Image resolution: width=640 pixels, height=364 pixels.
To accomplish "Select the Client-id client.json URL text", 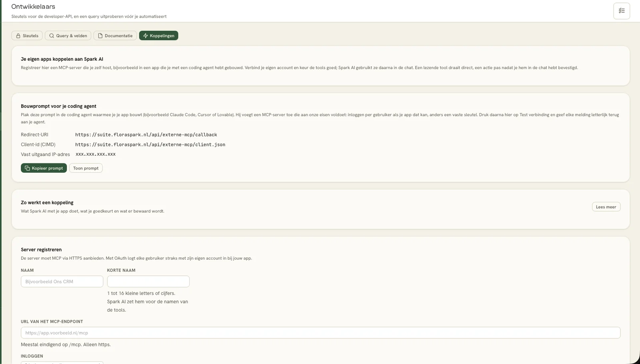I will click(x=150, y=145).
